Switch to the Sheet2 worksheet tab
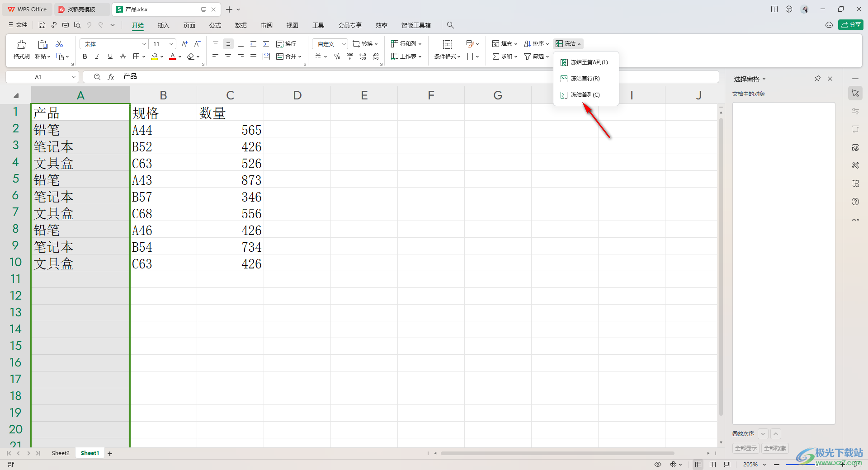Image resolution: width=868 pixels, height=470 pixels. 61,453
